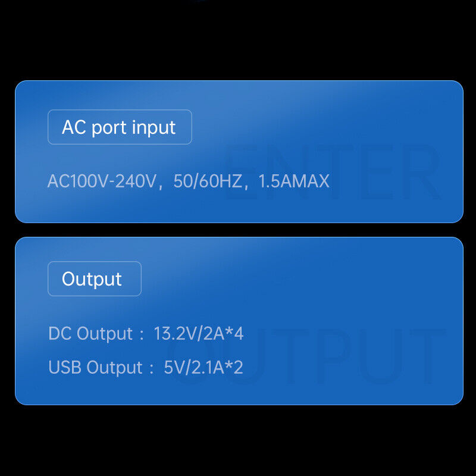This screenshot has height=476, width=476.
Task: Select the 13.2V/2A*4 value
Action: (199, 334)
